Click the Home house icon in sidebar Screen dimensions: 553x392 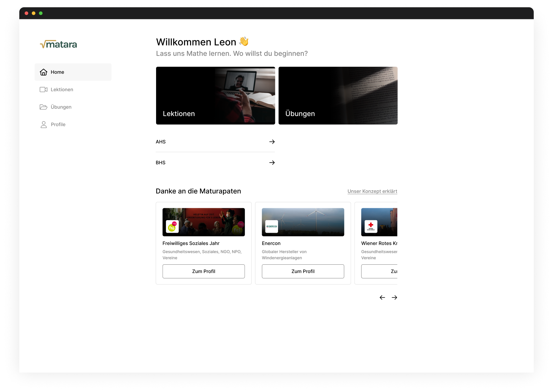point(44,72)
